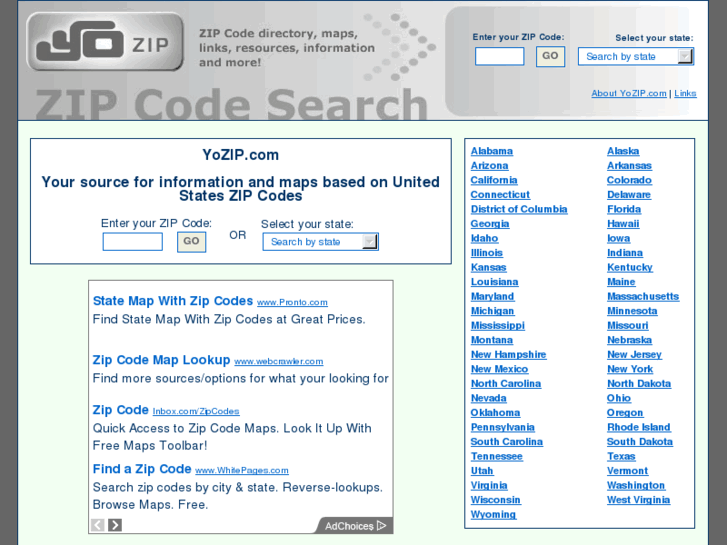Viewport: 727px width, 545px height.
Task: Open the Florida state link
Action: tap(624, 209)
